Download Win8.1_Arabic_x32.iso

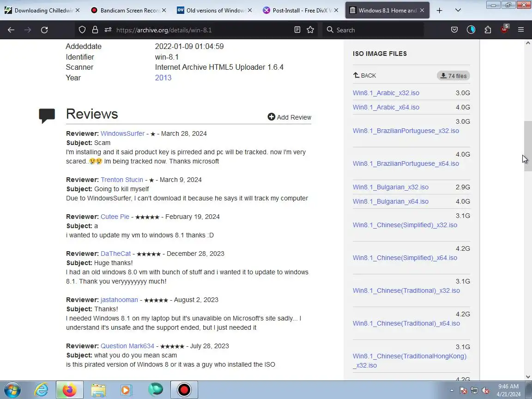click(x=386, y=93)
